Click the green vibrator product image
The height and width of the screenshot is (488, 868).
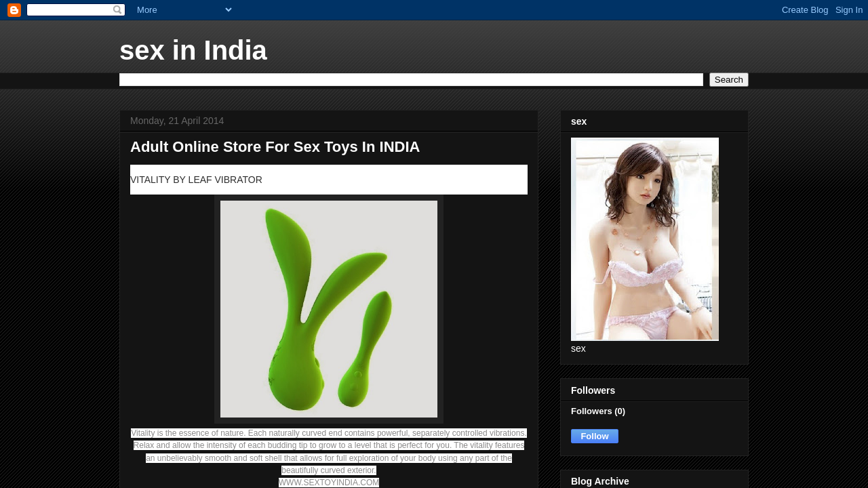coord(329,309)
